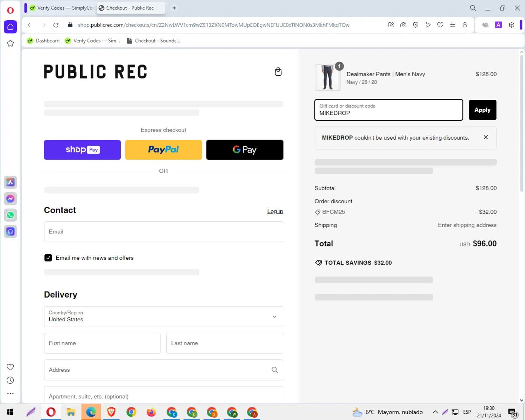Open the shopping bag cart icon

click(x=278, y=71)
